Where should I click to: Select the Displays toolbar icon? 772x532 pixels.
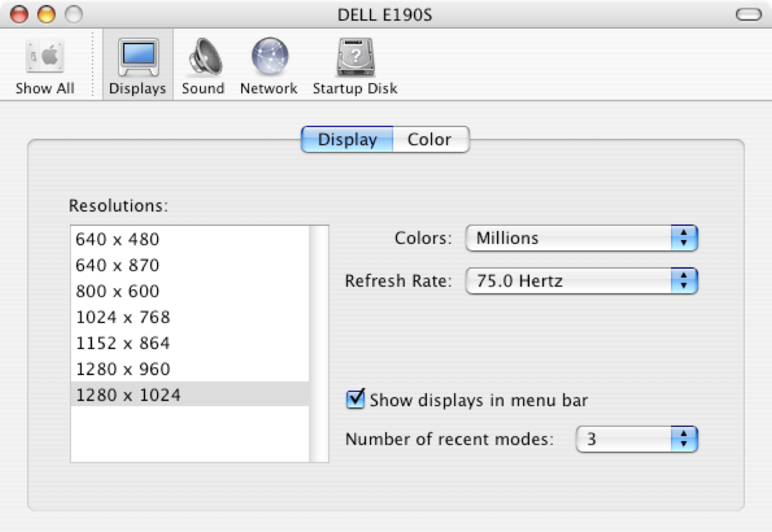[x=138, y=66]
